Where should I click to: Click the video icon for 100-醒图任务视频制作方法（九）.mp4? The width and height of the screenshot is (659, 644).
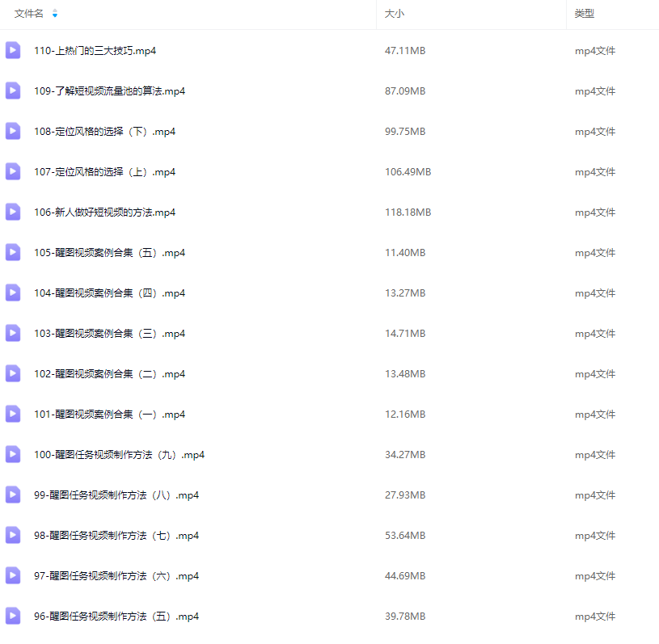coord(13,454)
